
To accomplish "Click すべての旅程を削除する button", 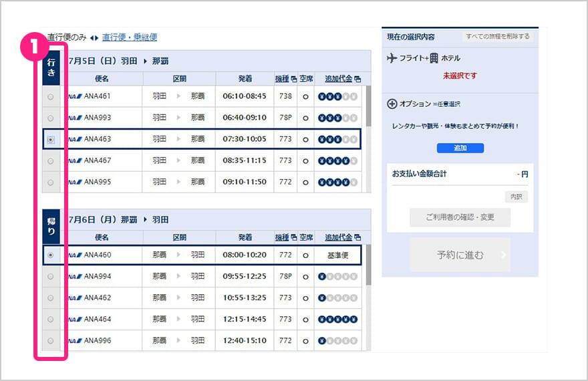I will (x=498, y=36).
